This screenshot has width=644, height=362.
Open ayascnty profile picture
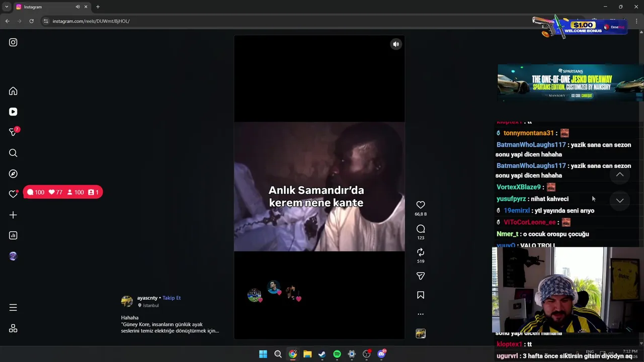pos(127,301)
